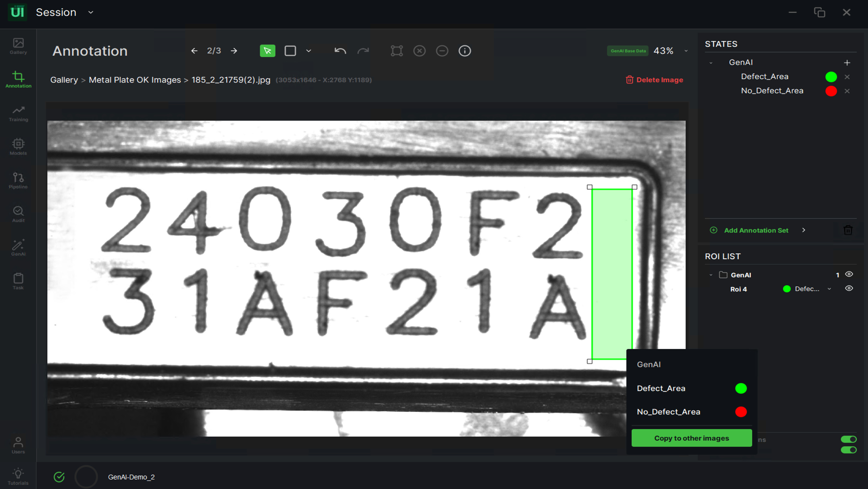Open Roi 4 state dropdown
The width and height of the screenshot is (868, 489).
(x=829, y=289)
